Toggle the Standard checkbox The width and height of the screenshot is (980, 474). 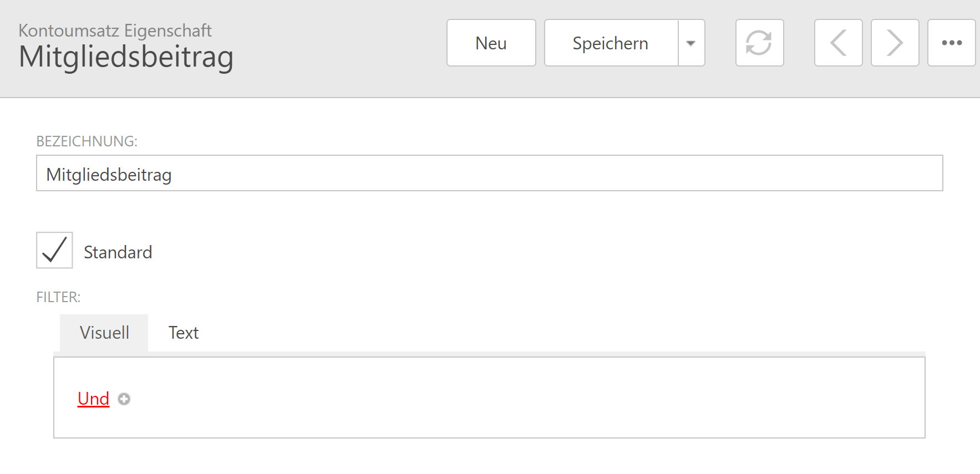(x=54, y=250)
